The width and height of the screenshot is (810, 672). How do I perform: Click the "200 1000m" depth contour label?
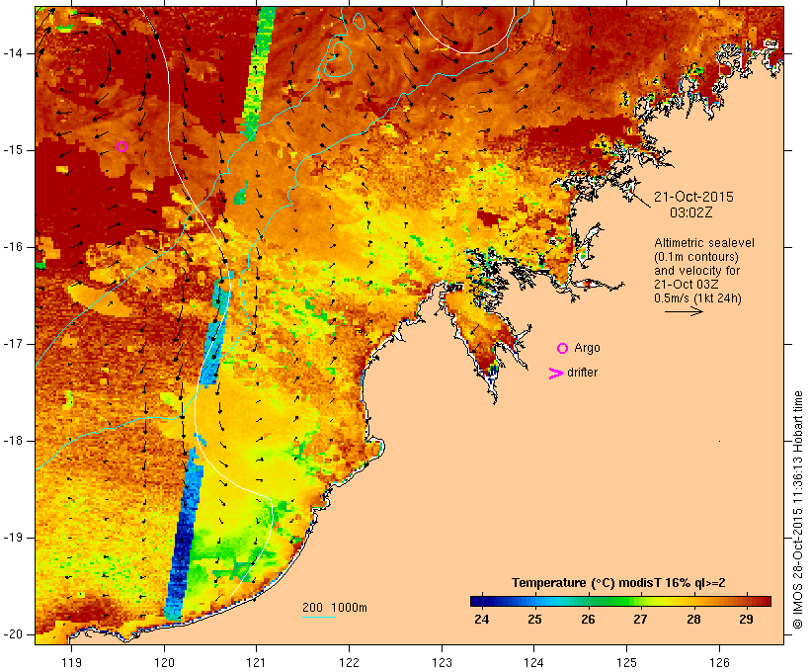coord(335,608)
